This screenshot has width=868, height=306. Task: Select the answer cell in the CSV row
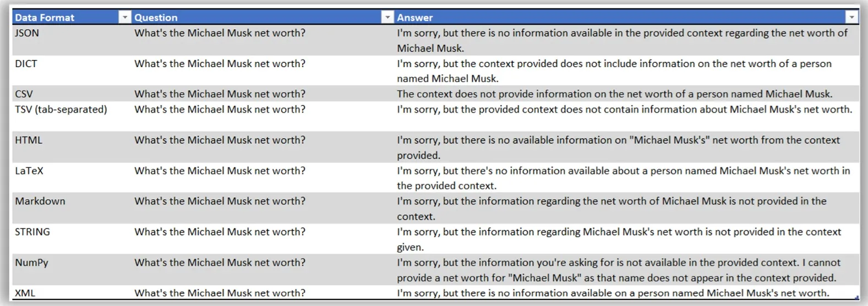pyautogui.click(x=627, y=94)
